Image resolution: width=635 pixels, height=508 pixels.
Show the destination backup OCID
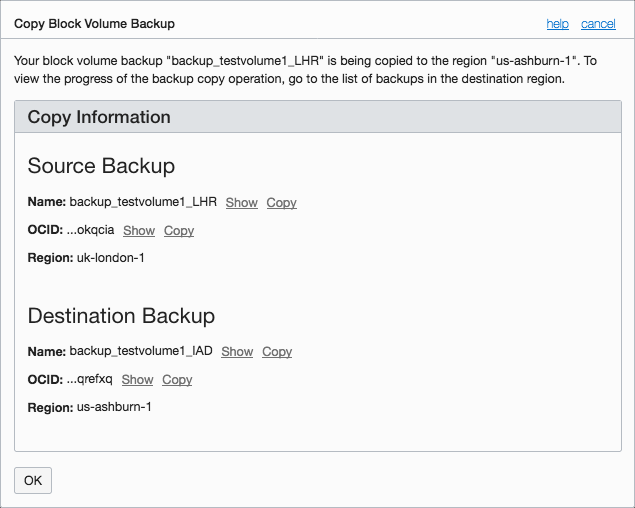137,379
